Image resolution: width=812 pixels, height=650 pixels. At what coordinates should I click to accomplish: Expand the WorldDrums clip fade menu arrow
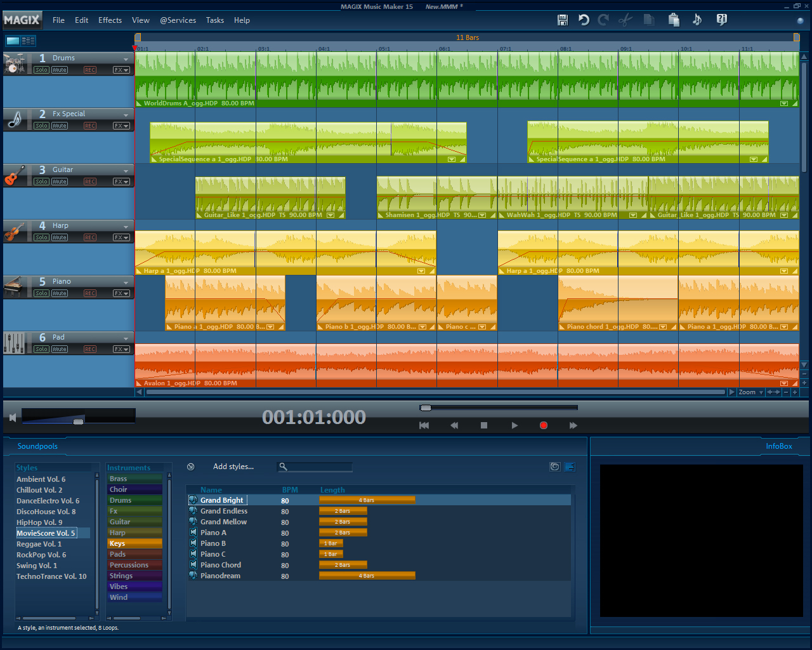pos(784,103)
